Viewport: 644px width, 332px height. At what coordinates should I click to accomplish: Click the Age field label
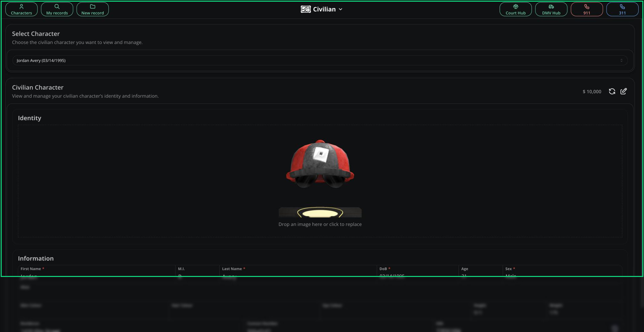point(465,269)
